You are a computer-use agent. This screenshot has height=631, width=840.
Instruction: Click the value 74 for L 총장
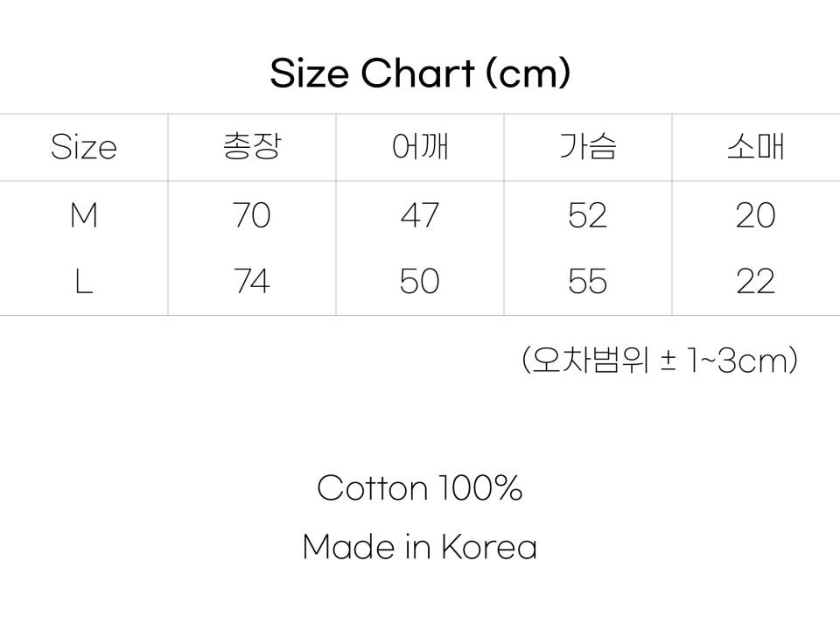(252, 282)
